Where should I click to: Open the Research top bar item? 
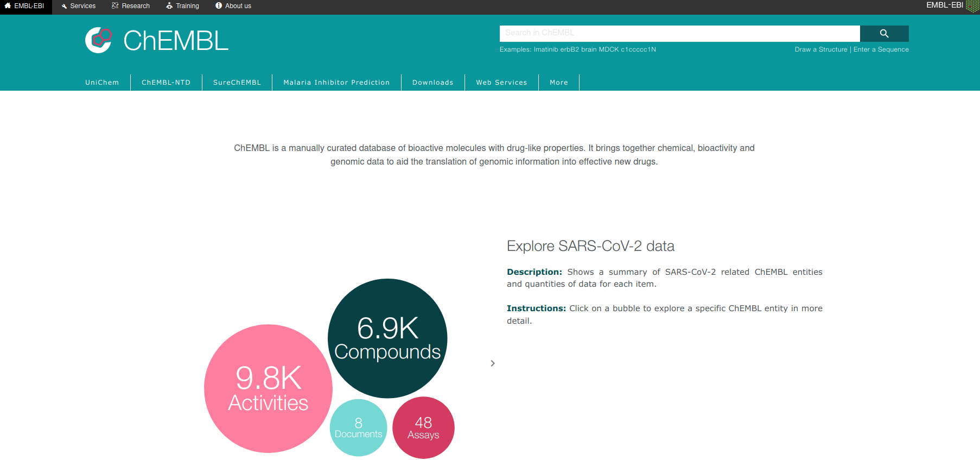coord(131,6)
